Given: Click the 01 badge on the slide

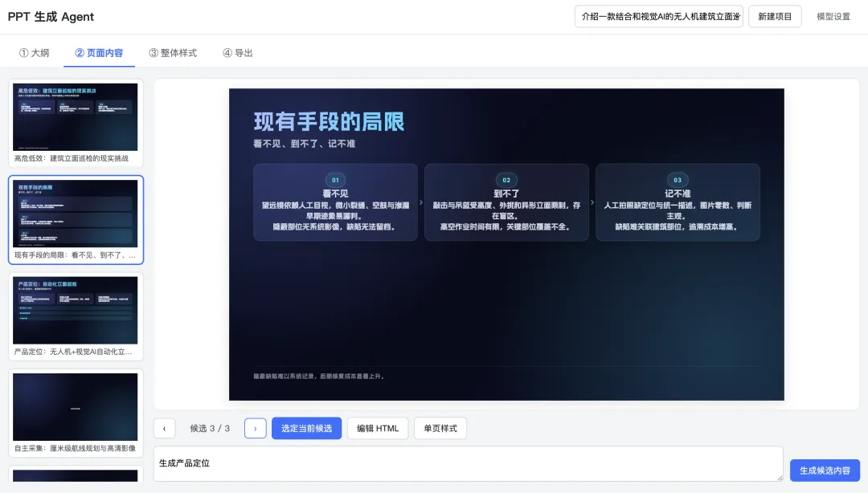Looking at the screenshot, I should click(x=335, y=180).
